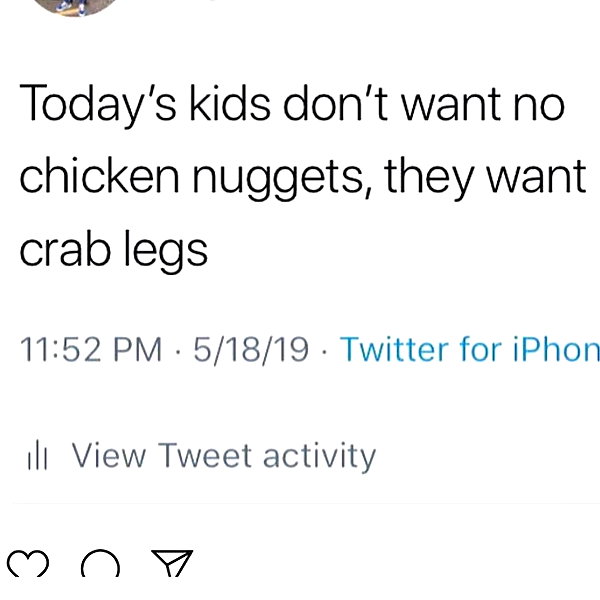
Task: Open the profile avatar at top
Action: [x=78, y=8]
